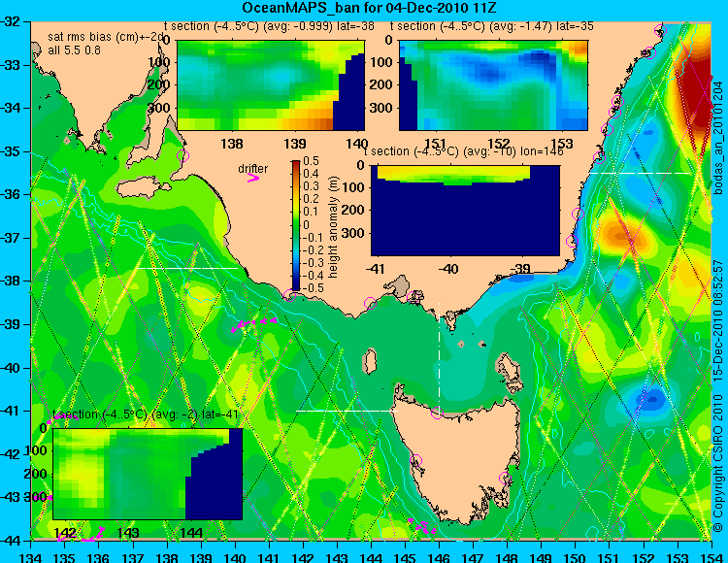This screenshot has width=728, height=563.
Task: Click the 138 axis label of the lat=-38 inset
Action: [x=232, y=144]
